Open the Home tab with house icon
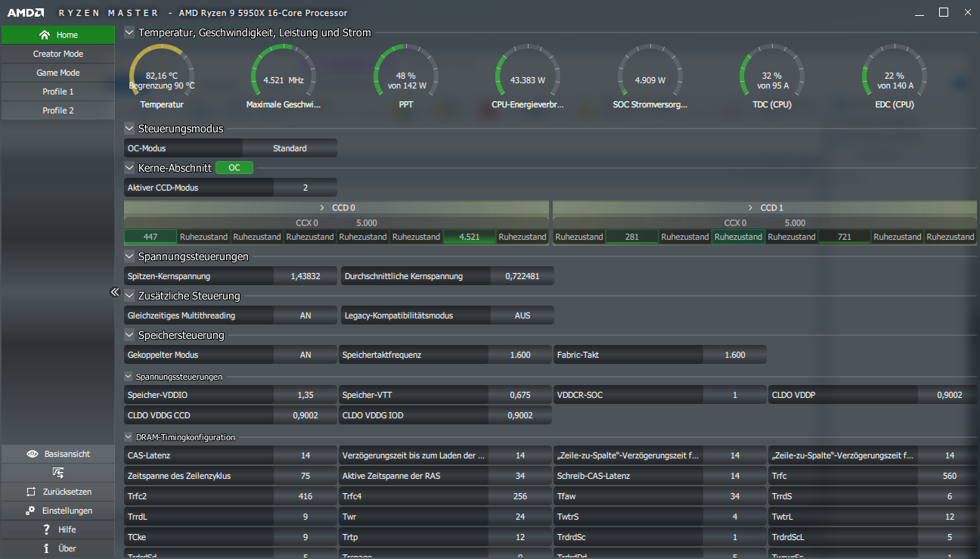Viewport: 980px width, 559px height. tap(57, 35)
